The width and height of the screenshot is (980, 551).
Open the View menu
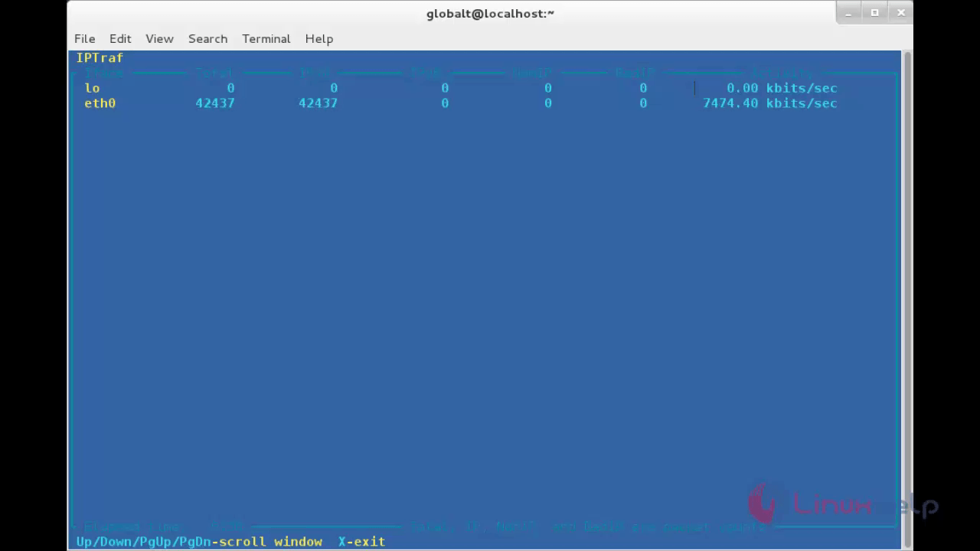[x=159, y=38]
